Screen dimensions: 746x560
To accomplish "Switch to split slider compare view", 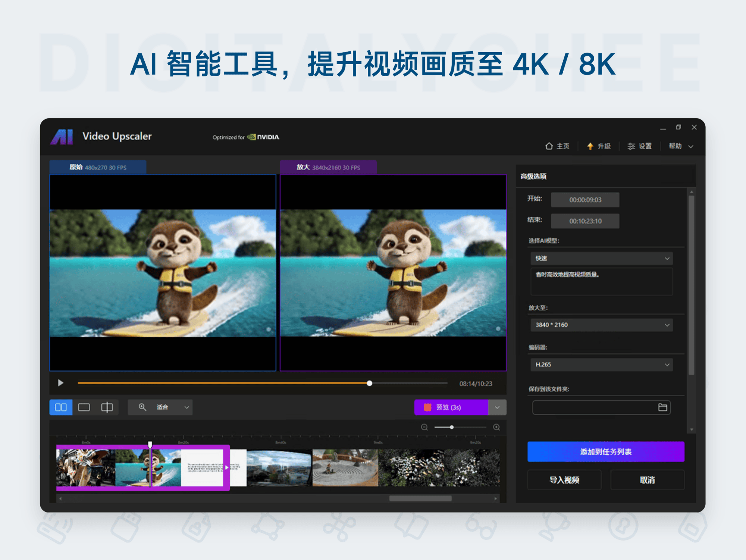I will click(107, 407).
